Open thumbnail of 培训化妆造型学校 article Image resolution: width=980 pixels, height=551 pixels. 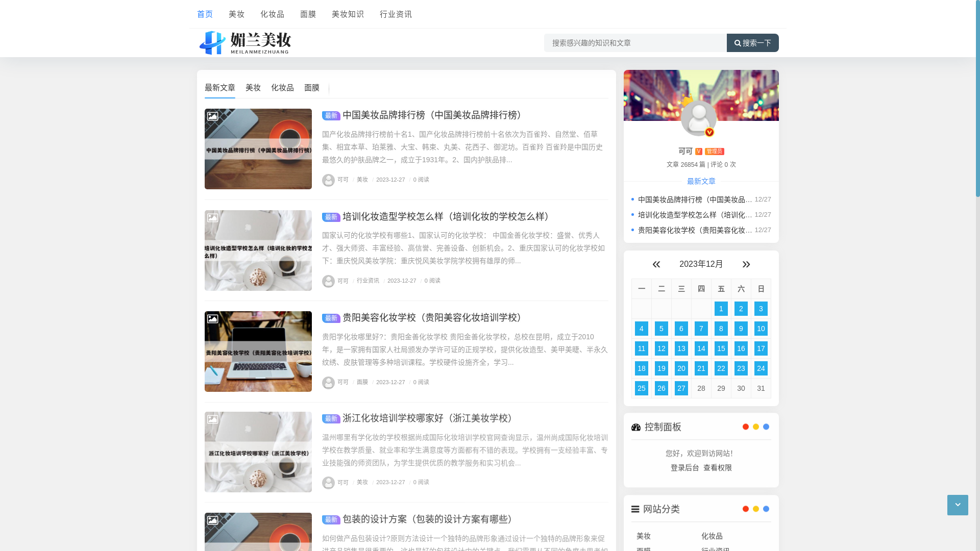tap(258, 251)
